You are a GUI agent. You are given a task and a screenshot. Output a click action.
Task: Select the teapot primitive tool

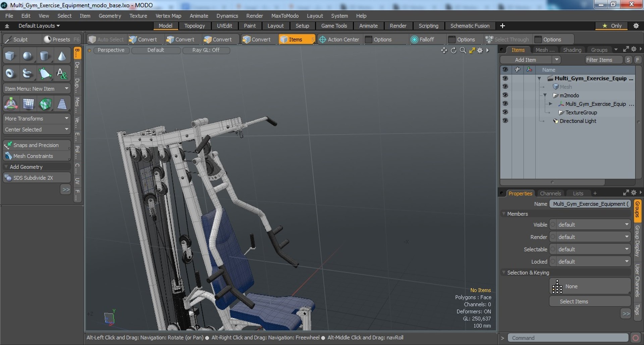pyautogui.click(x=28, y=73)
